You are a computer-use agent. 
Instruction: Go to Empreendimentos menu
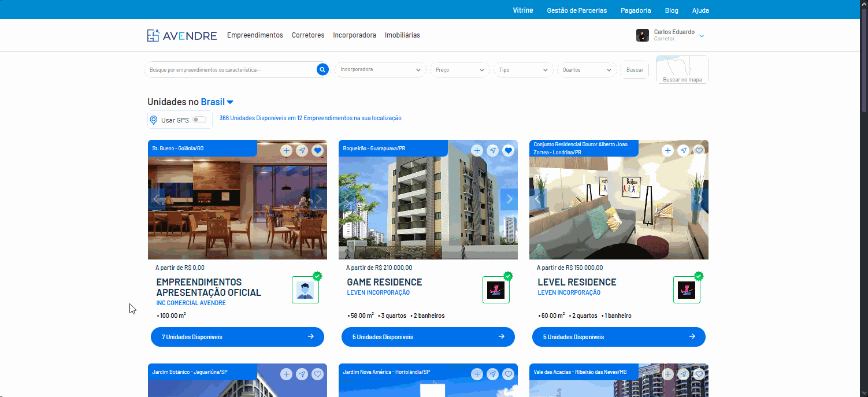pos(255,35)
